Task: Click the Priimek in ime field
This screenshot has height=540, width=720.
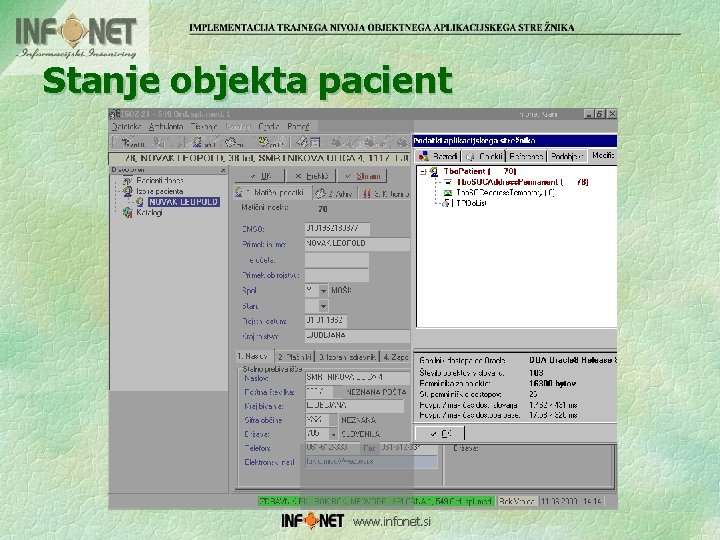Action: coord(357,244)
